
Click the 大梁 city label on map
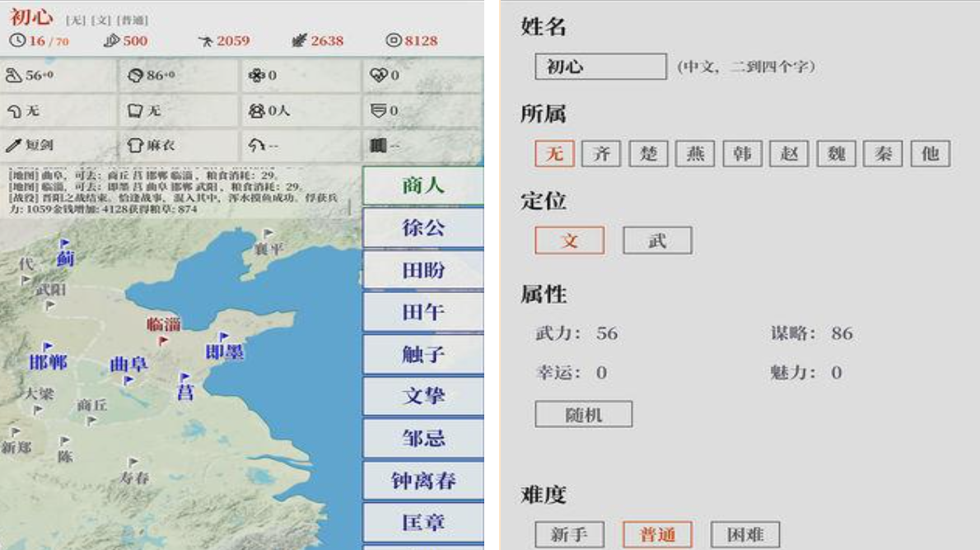[39, 394]
